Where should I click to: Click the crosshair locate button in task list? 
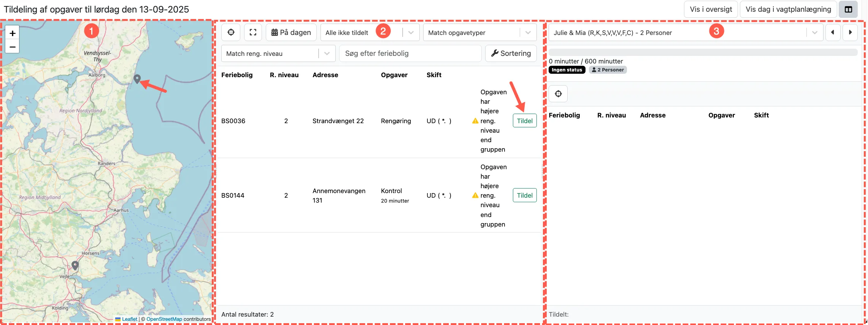[x=231, y=32]
